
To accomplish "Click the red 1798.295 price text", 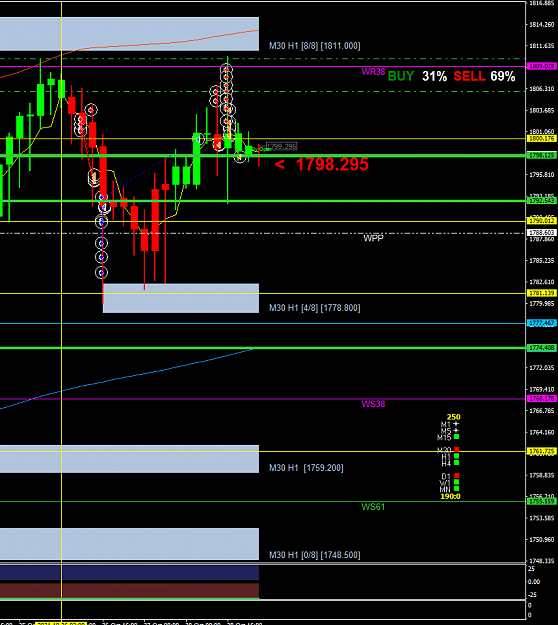I will [332, 164].
